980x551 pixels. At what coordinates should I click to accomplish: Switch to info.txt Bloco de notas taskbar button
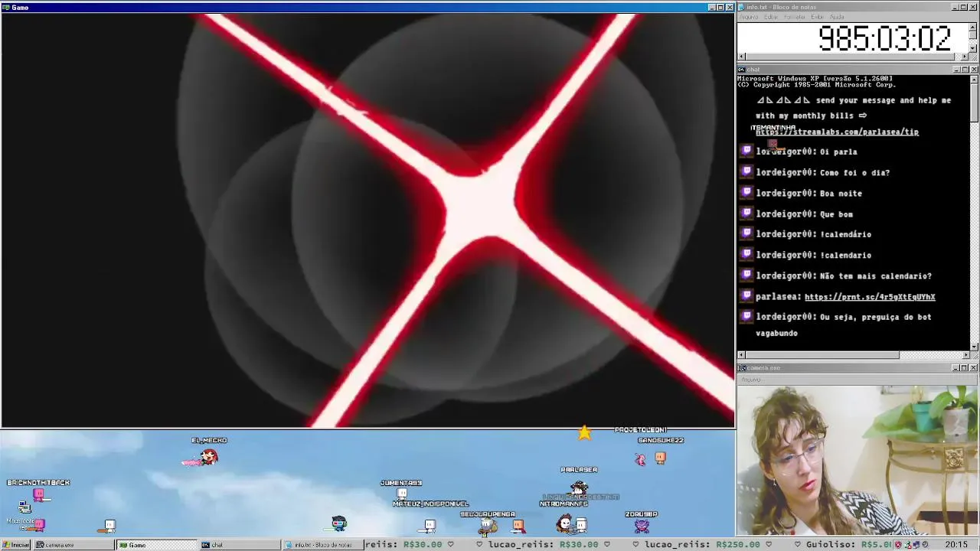click(x=323, y=545)
